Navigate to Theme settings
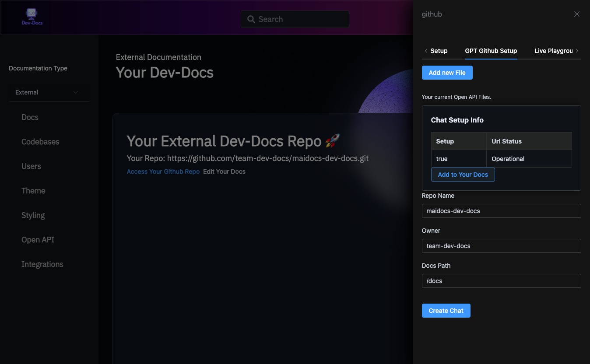The width and height of the screenshot is (590, 364). click(33, 191)
